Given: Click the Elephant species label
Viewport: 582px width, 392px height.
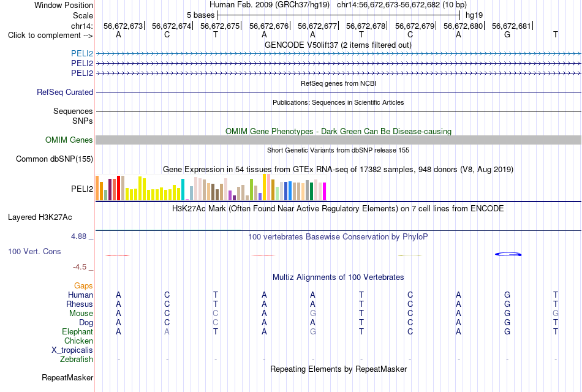Looking at the screenshot, I should 78,332.
